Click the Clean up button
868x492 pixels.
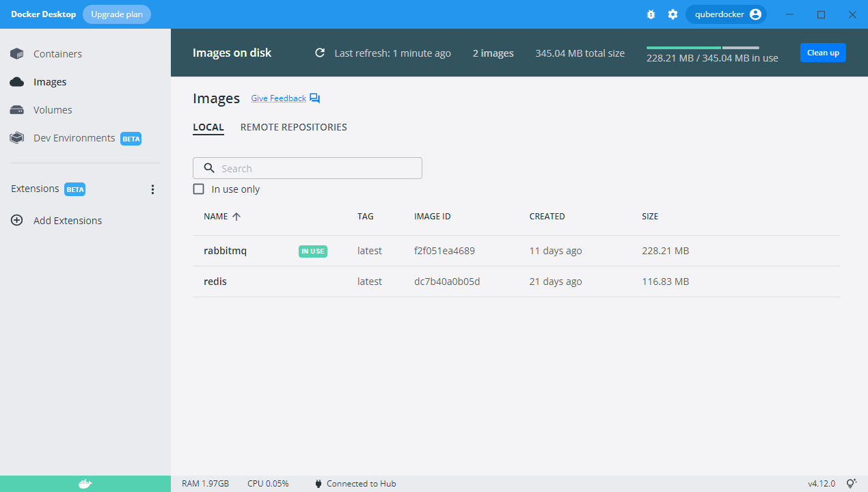tap(822, 53)
